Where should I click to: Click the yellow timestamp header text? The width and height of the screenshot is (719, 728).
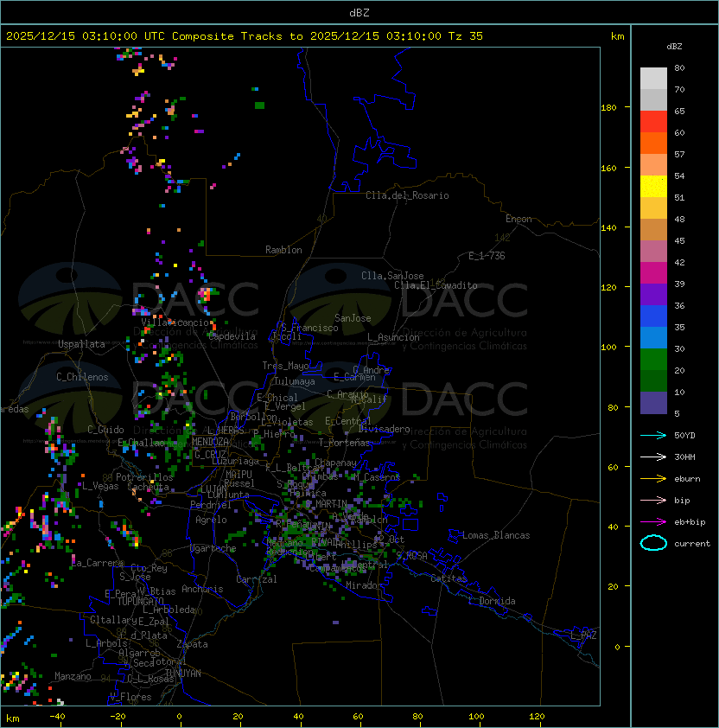click(245, 36)
